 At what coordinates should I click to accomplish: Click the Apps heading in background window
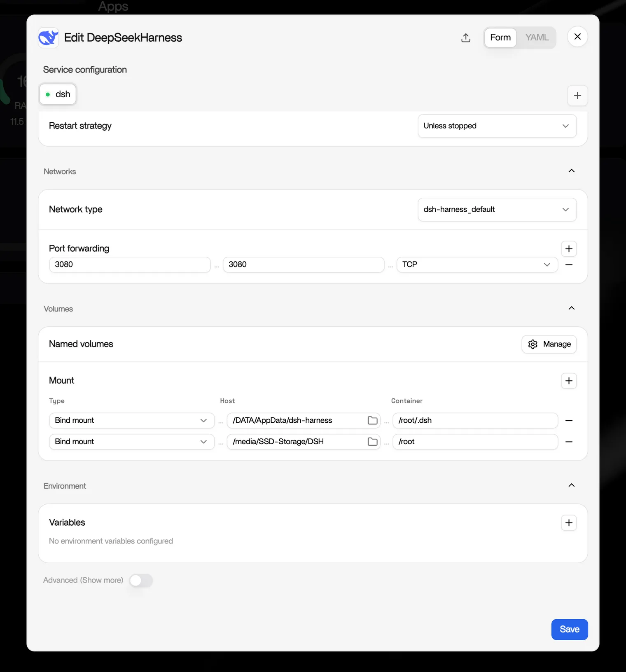tap(113, 6)
